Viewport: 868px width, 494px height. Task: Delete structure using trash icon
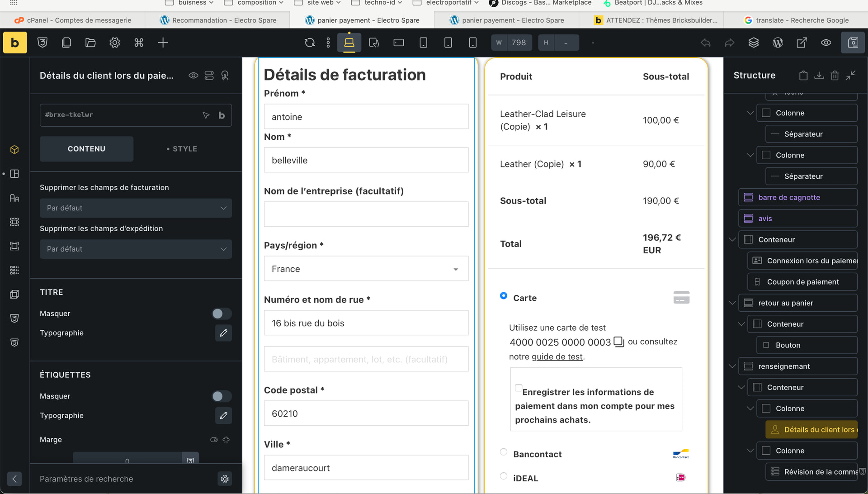click(x=835, y=76)
